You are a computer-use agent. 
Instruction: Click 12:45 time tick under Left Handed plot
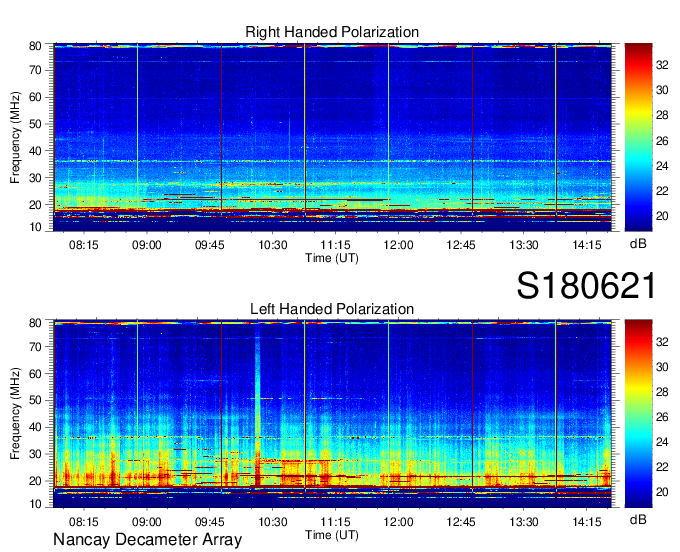click(461, 522)
